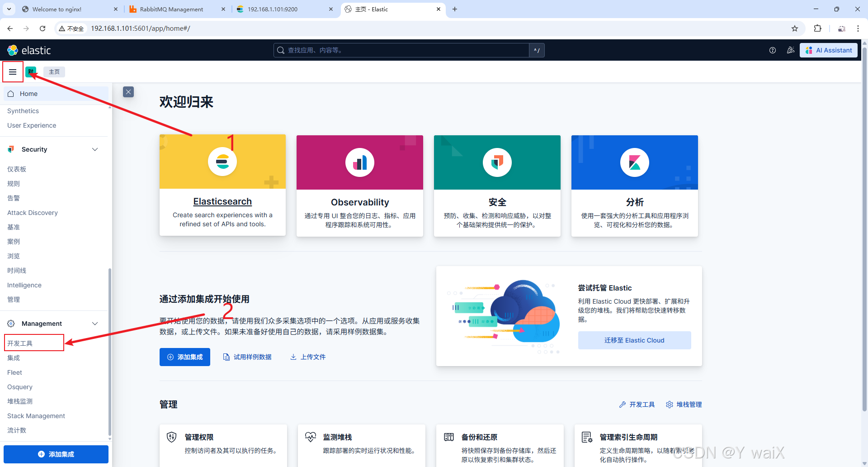868x467 pixels.
Task: Open the newsfeed celebration icon
Action: pos(791,50)
